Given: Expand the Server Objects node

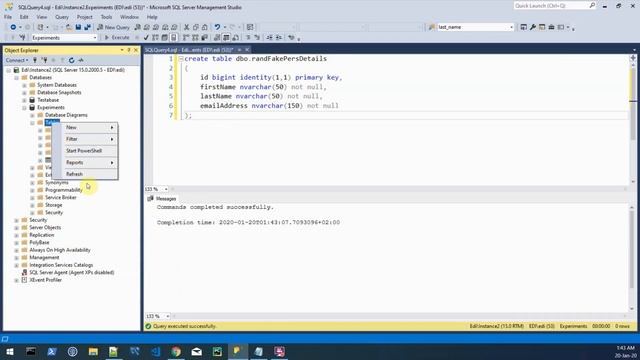Looking at the screenshot, I should coord(17,227).
